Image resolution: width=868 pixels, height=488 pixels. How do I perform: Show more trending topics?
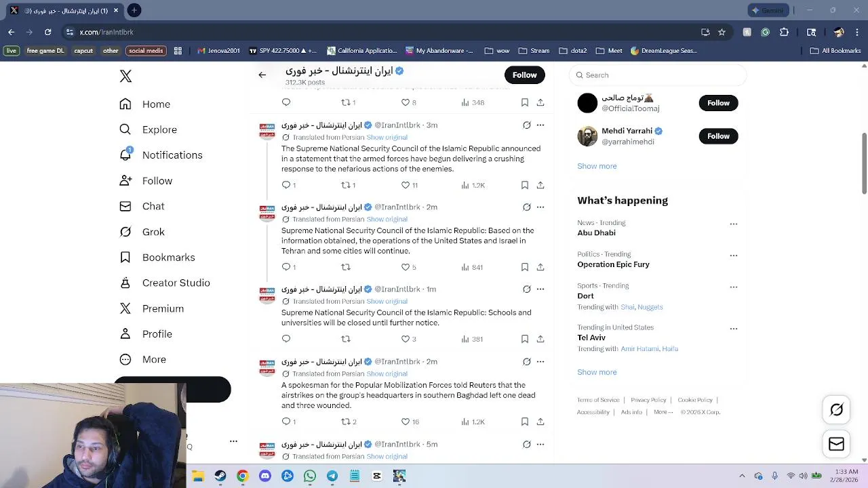(x=597, y=372)
